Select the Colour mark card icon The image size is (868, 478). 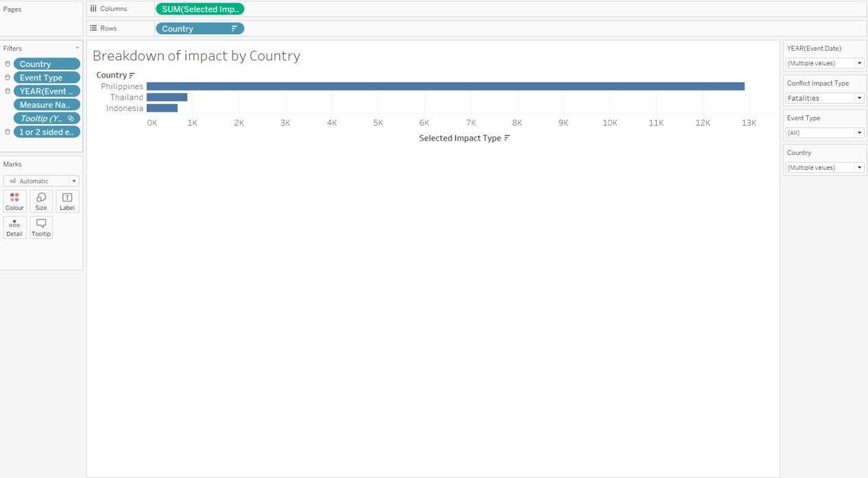[x=14, y=201]
